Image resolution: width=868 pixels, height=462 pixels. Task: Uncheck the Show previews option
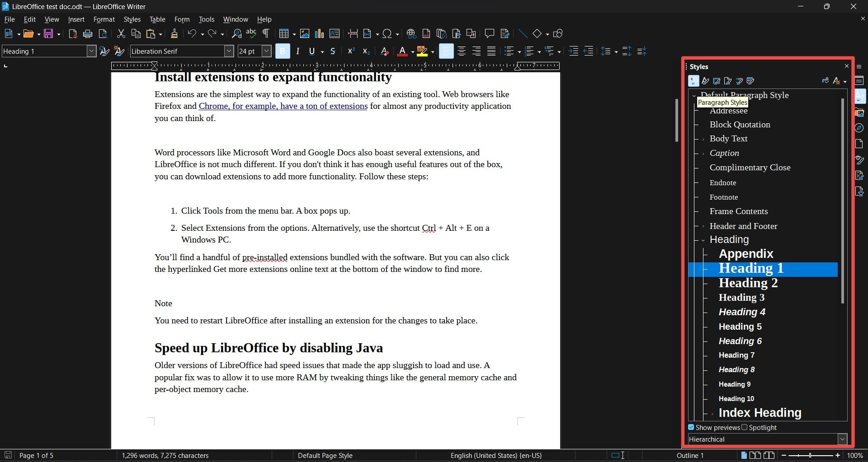pos(691,427)
